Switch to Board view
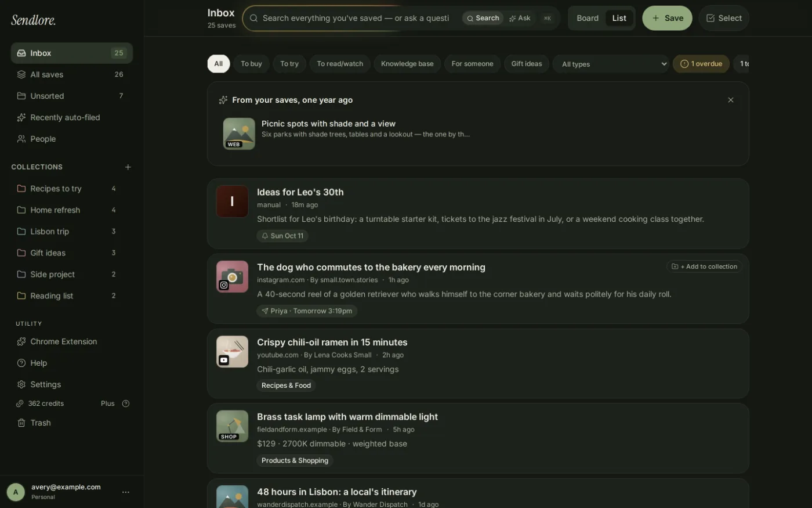 [x=588, y=18]
